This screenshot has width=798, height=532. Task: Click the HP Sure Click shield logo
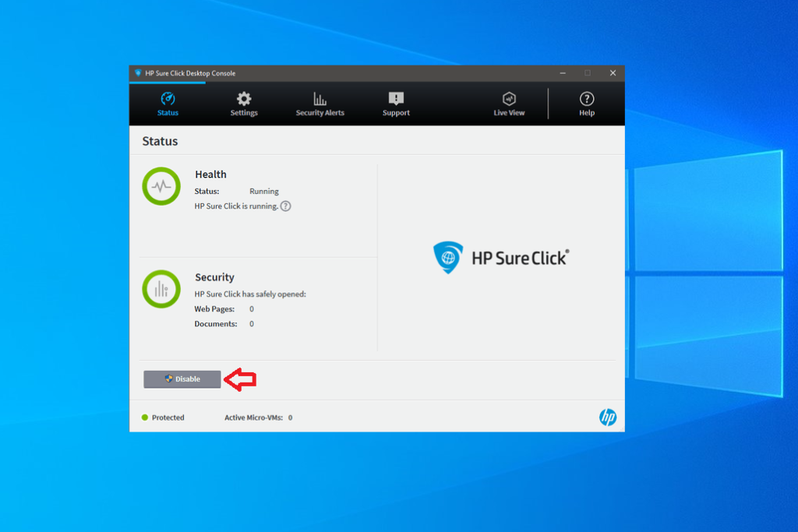click(447, 257)
